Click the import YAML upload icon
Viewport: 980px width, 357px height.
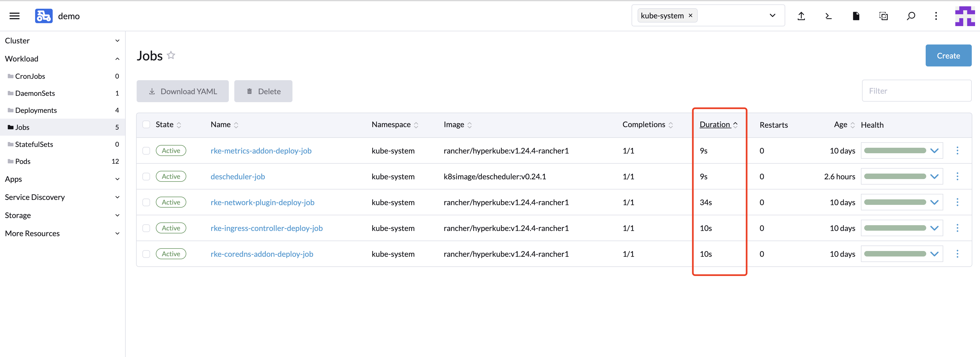click(x=801, y=16)
